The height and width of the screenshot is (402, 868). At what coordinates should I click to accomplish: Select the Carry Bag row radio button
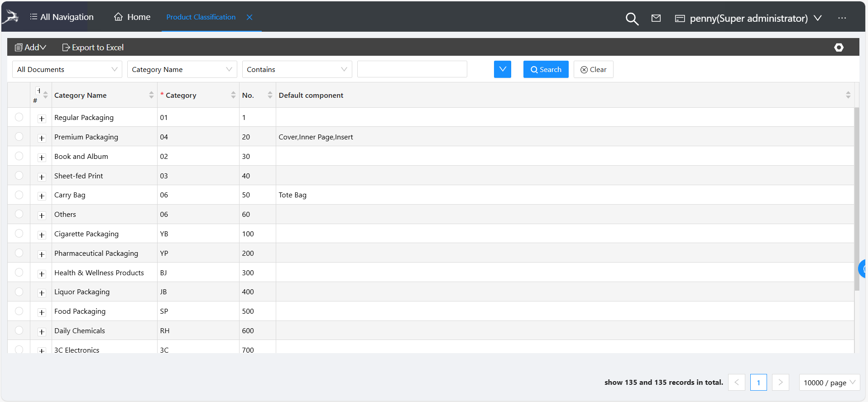(19, 195)
